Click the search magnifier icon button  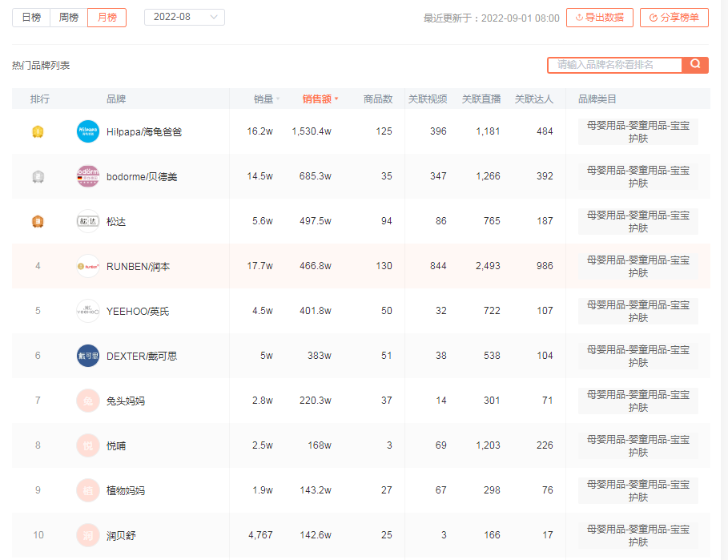coord(695,64)
